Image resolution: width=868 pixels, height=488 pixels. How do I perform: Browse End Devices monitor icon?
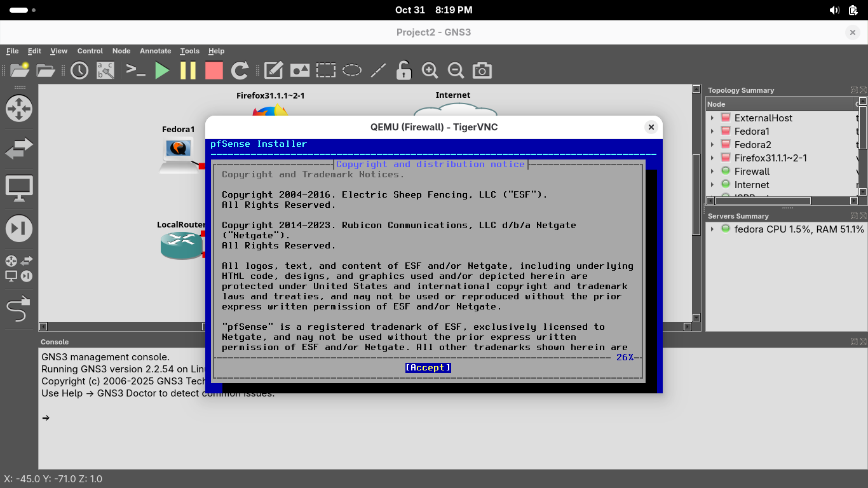(x=18, y=189)
